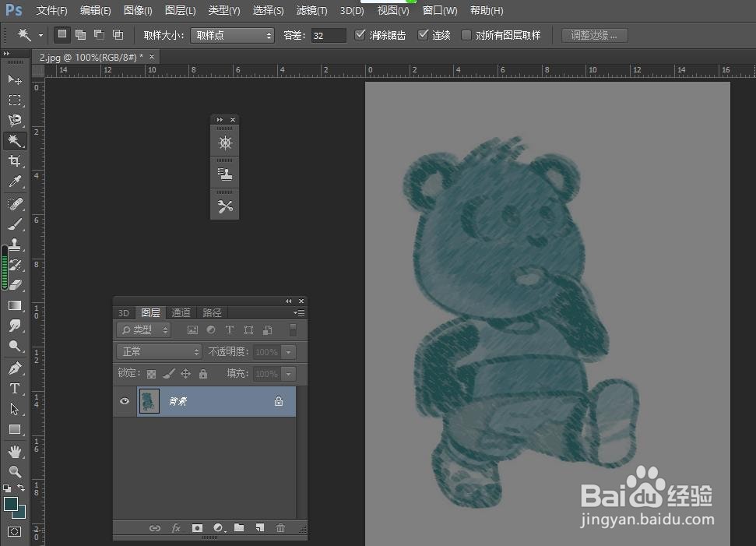Open the Filter menu (滤镜)

click(311, 11)
